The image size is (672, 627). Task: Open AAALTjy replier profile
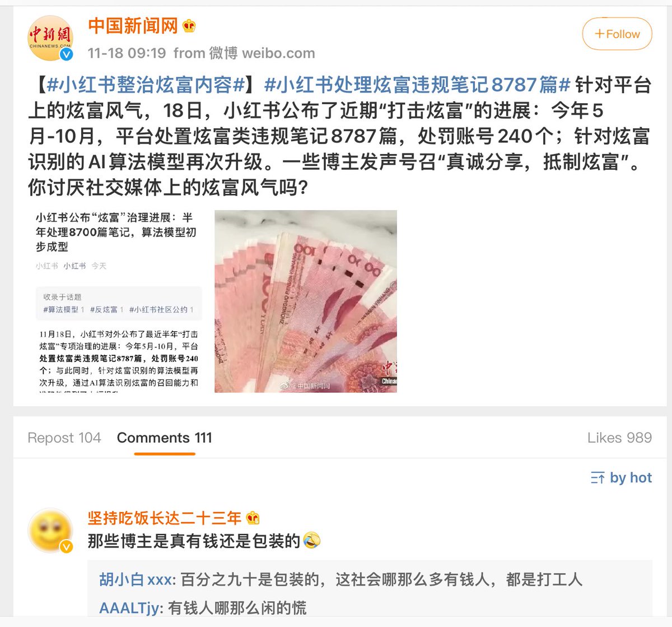tap(129, 608)
